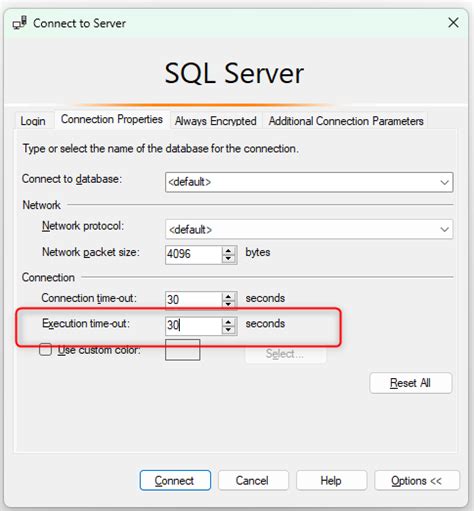The image size is (474, 511).
Task: Expand the Network protocol dropdown arrow
Action: click(444, 229)
